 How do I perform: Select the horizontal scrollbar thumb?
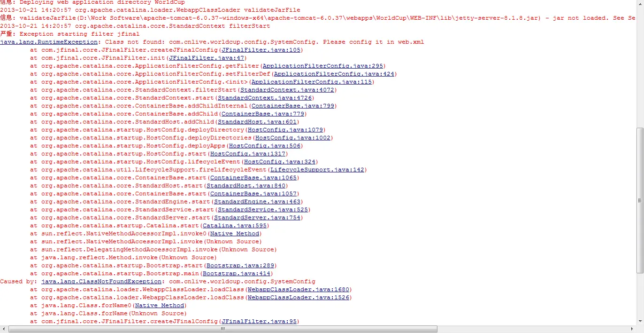[x=223, y=329]
